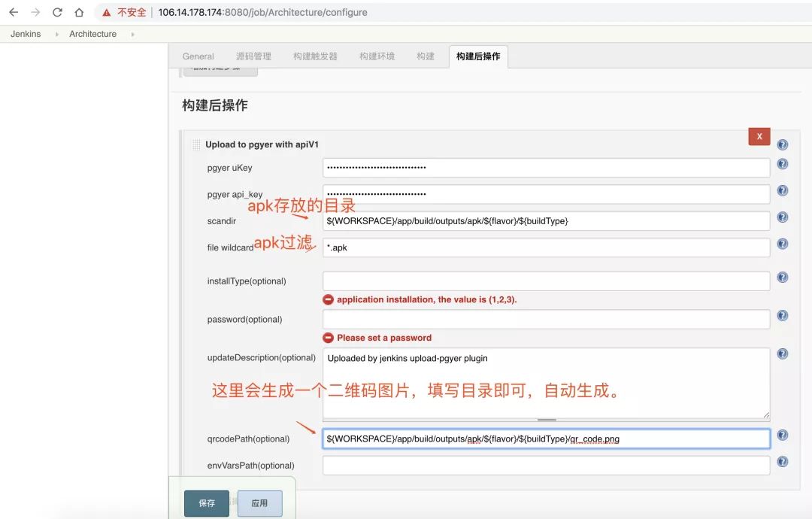
Task: Delete the Upload to pgyer step
Action: tap(759, 136)
